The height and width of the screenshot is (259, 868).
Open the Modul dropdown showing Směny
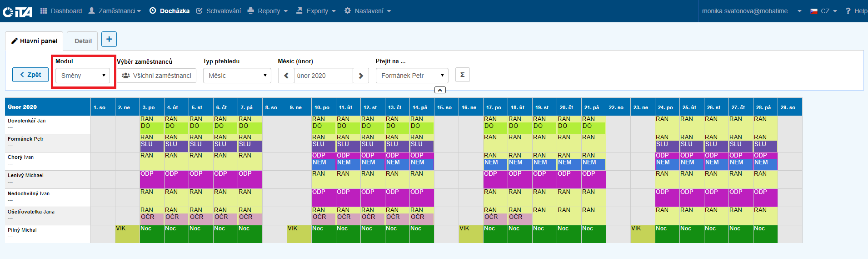(x=83, y=76)
